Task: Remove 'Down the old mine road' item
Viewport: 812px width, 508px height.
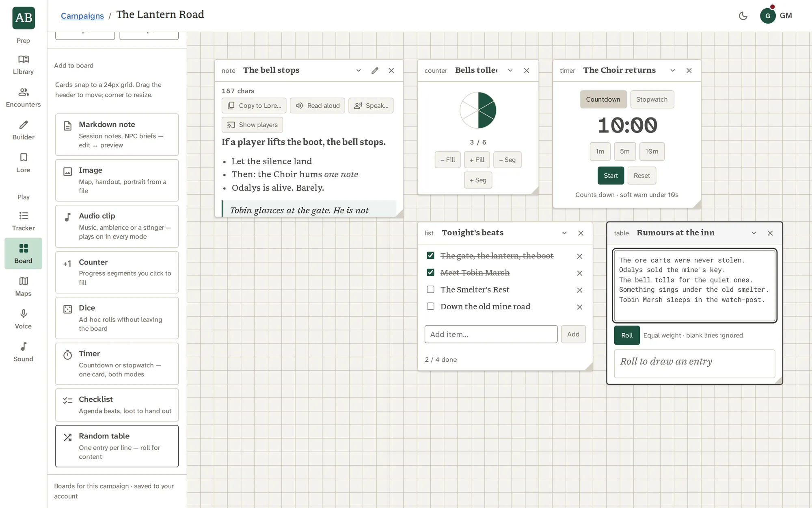Action: [579, 307]
